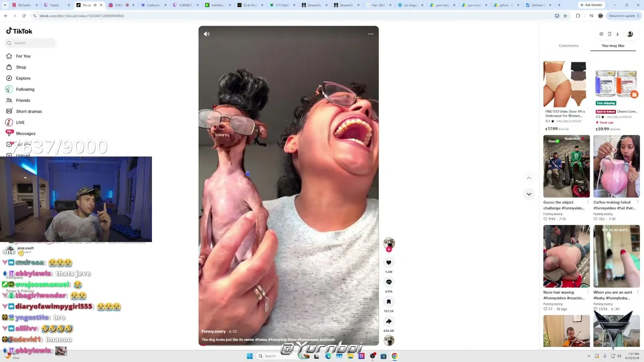Open the Coffee making failed video
644x362 pixels.
616,166
